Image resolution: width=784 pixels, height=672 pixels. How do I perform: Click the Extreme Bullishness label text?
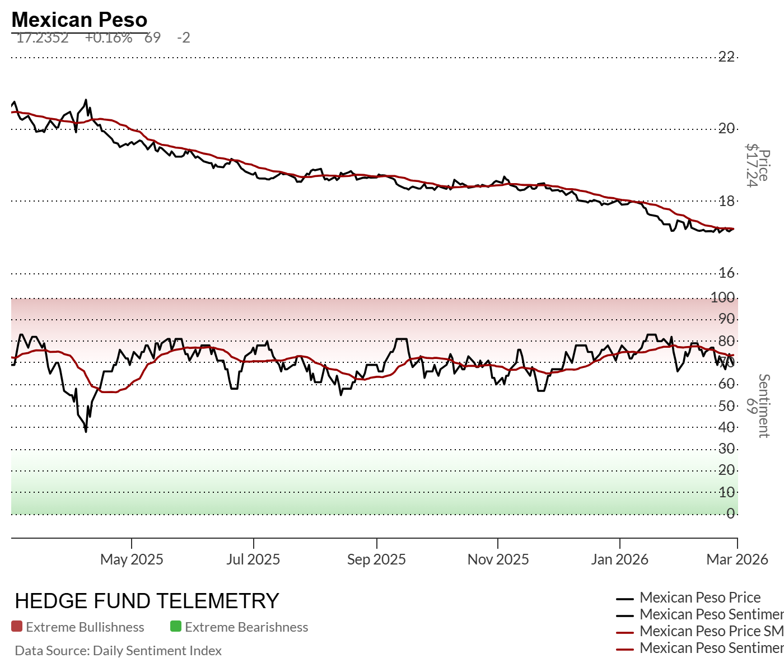(85, 627)
